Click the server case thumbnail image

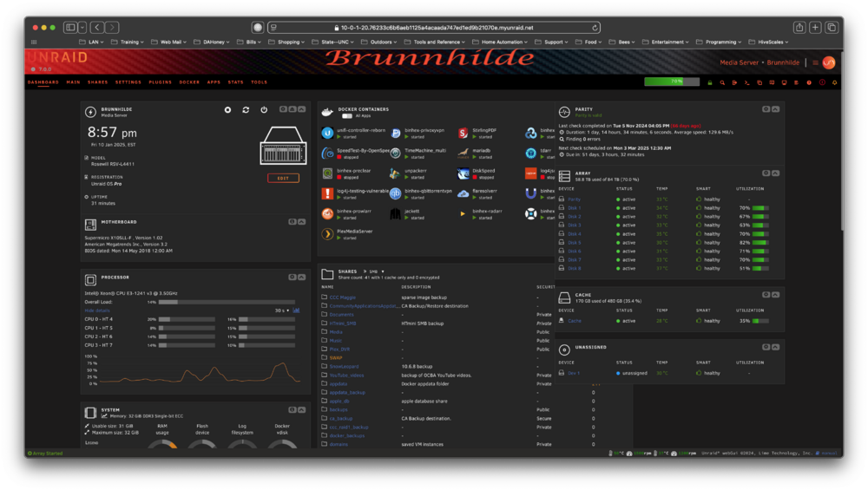coord(283,145)
